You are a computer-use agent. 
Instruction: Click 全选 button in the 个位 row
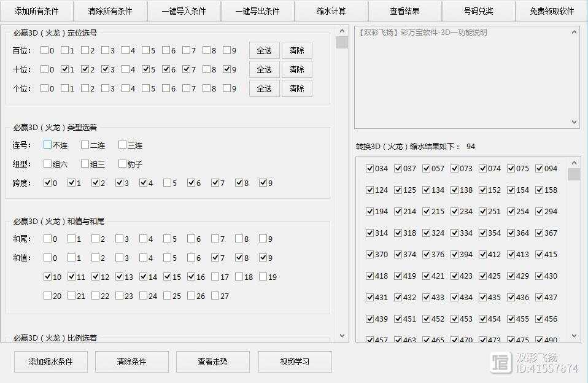[x=265, y=88]
